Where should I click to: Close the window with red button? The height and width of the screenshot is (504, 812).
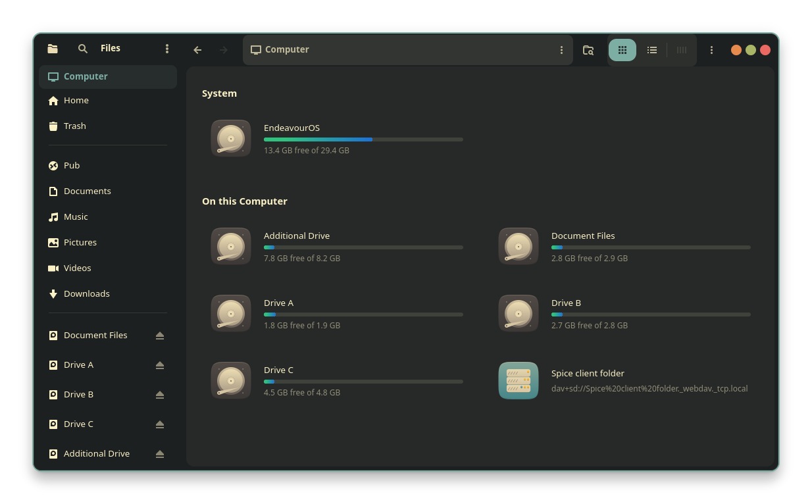pos(765,50)
